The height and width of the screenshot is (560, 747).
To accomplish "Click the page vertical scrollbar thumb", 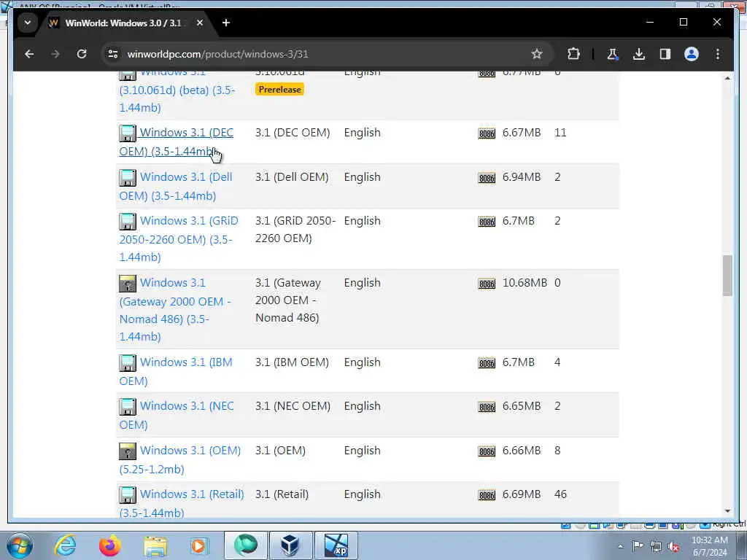I will [x=727, y=276].
